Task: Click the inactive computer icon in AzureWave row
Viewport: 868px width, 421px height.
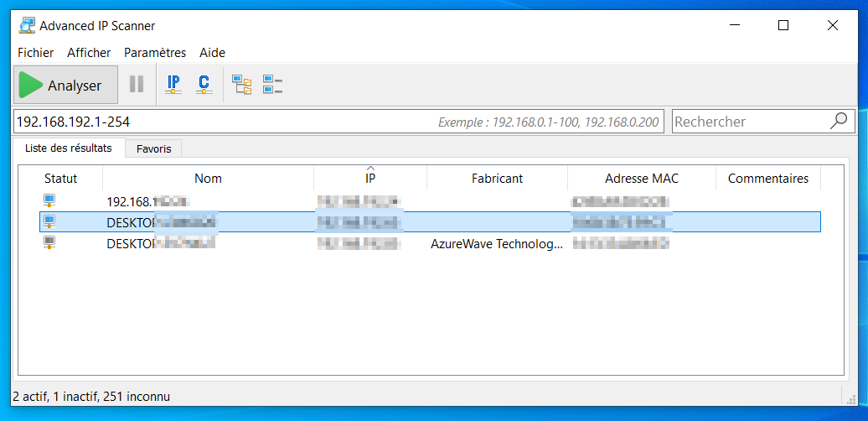Action: [49, 243]
